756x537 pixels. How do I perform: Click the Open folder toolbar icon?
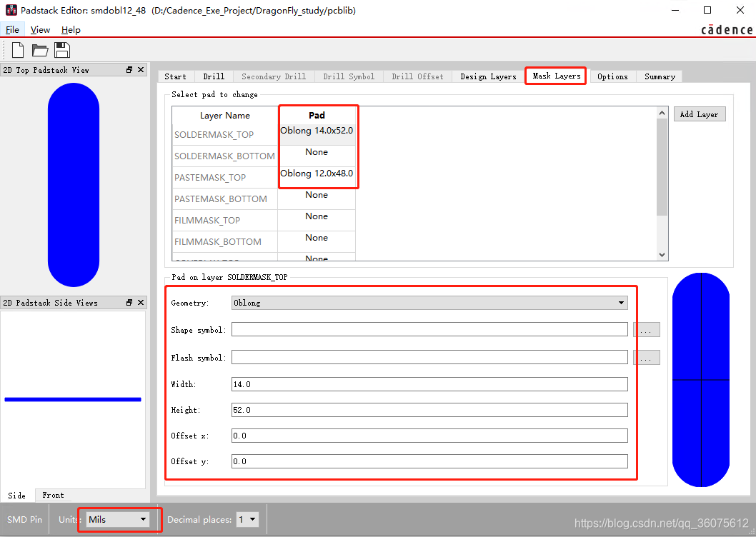click(x=40, y=50)
